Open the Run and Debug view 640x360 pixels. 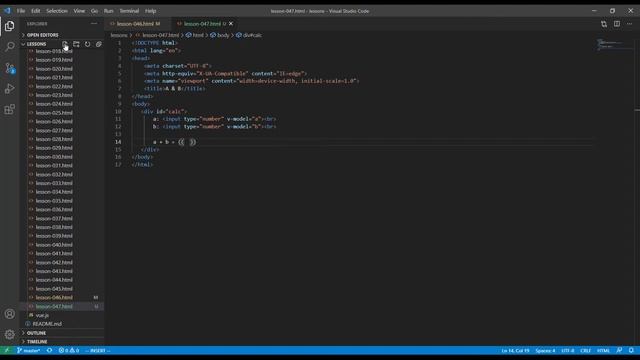click(x=9, y=89)
